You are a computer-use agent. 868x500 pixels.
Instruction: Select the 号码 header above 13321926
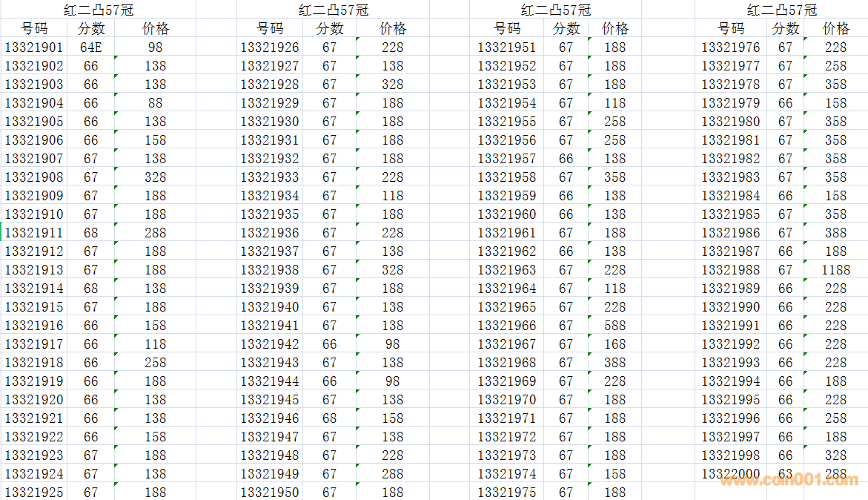(x=270, y=28)
